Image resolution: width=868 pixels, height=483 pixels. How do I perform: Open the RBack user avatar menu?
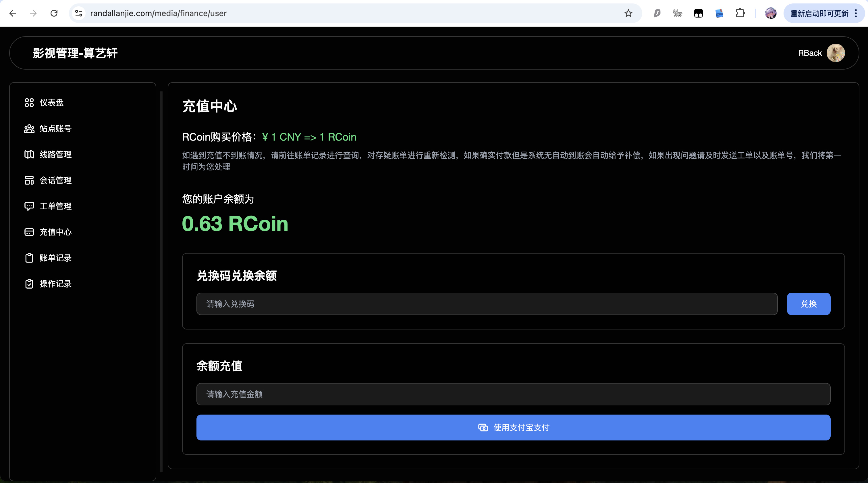click(x=836, y=53)
